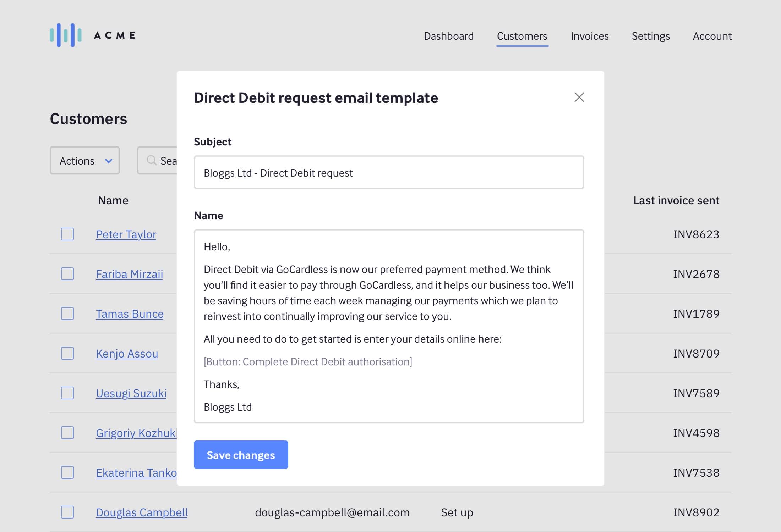Select the Fariba Mirzaii row checkbox
Image resolution: width=781 pixels, height=532 pixels.
(67, 274)
